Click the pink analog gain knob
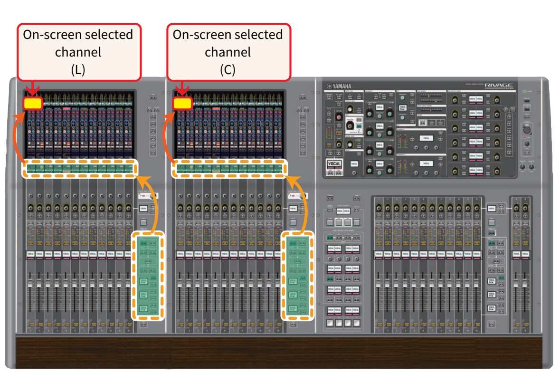Viewport: 560px width, 392px height. (x=339, y=116)
